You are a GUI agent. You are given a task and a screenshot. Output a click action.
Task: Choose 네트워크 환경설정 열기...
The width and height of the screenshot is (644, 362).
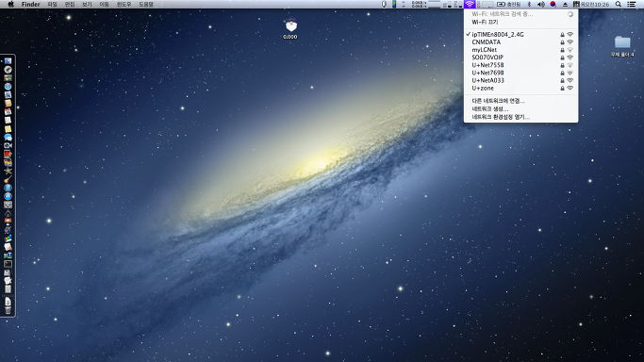520,117
